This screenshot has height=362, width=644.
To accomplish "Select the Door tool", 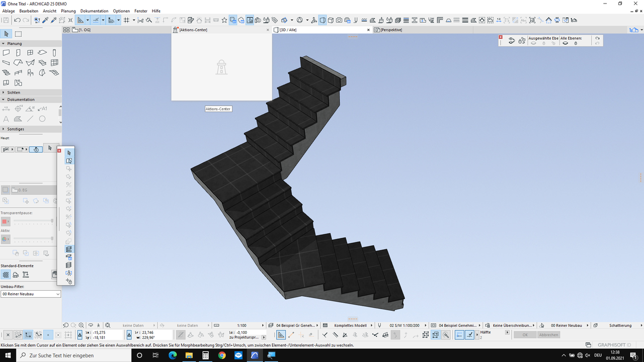I will point(18,53).
